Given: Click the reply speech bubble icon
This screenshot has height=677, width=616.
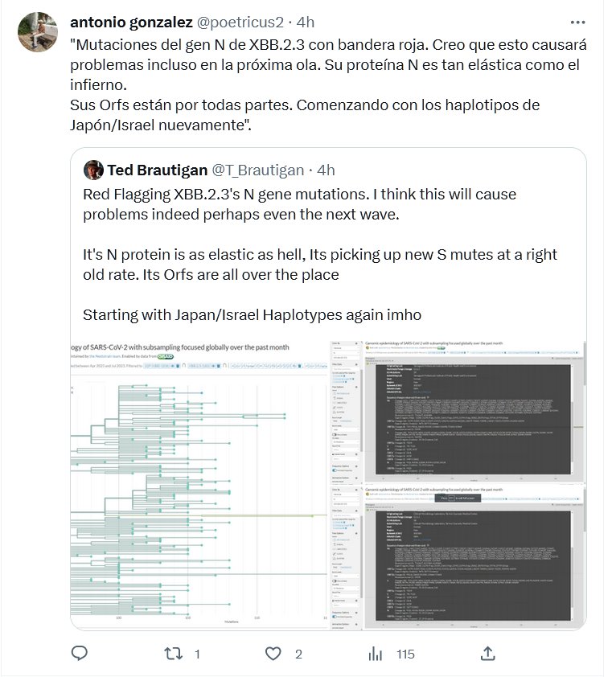Looking at the screenshot, I should coord(79,653).
